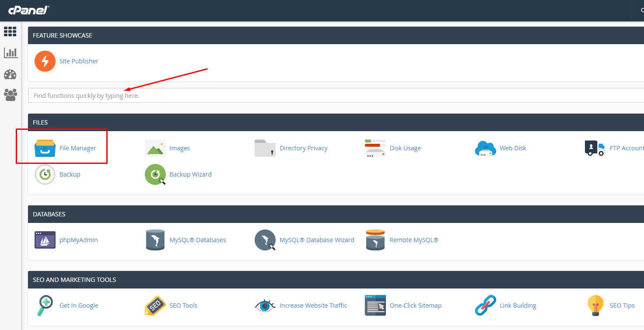Image resolution: width=644 pixels, height=330 pixels.
Task: Click the Site Publisher lightning icon
Action: pyautogui.click(x=45, y=61)
